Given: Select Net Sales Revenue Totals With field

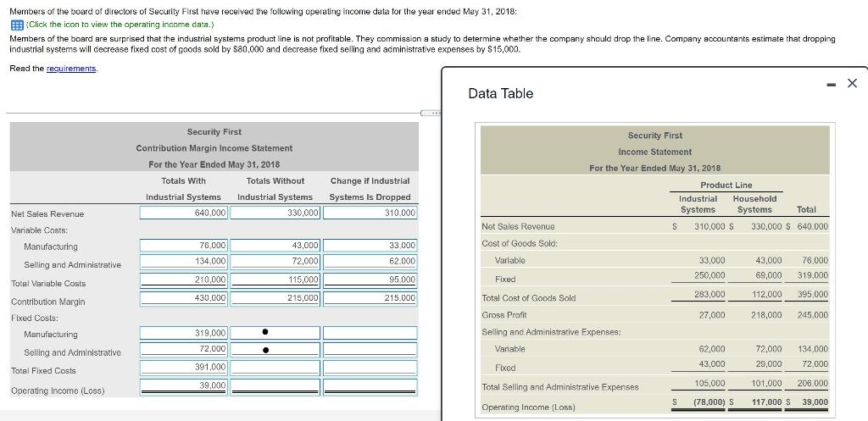Looking at the screenshot, I should [x=184, y=213].
